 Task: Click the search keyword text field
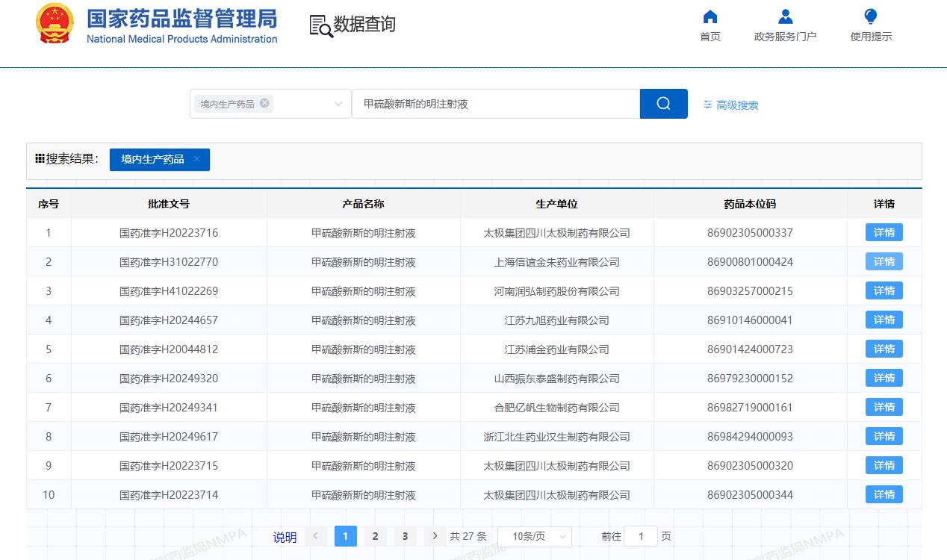tap(495, 104)
